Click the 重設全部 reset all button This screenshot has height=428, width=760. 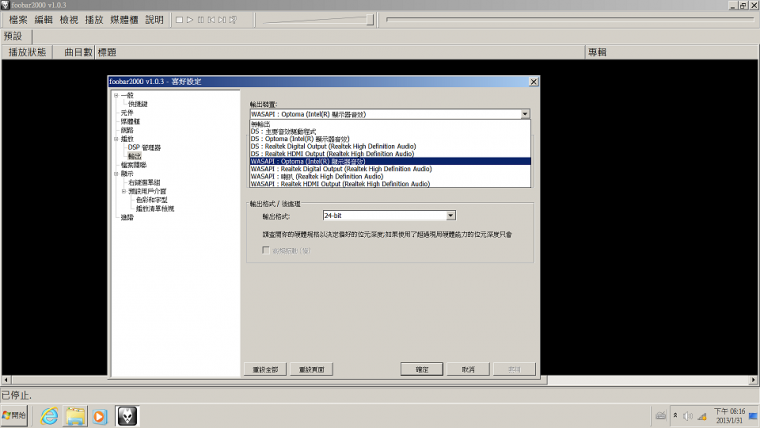pyautogui.click(x=266, y=369)
